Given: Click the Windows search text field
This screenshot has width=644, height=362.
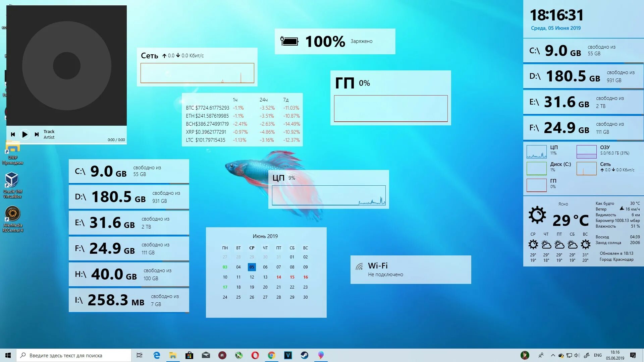Looking at the screenshot, I should (x=74, y=355).
